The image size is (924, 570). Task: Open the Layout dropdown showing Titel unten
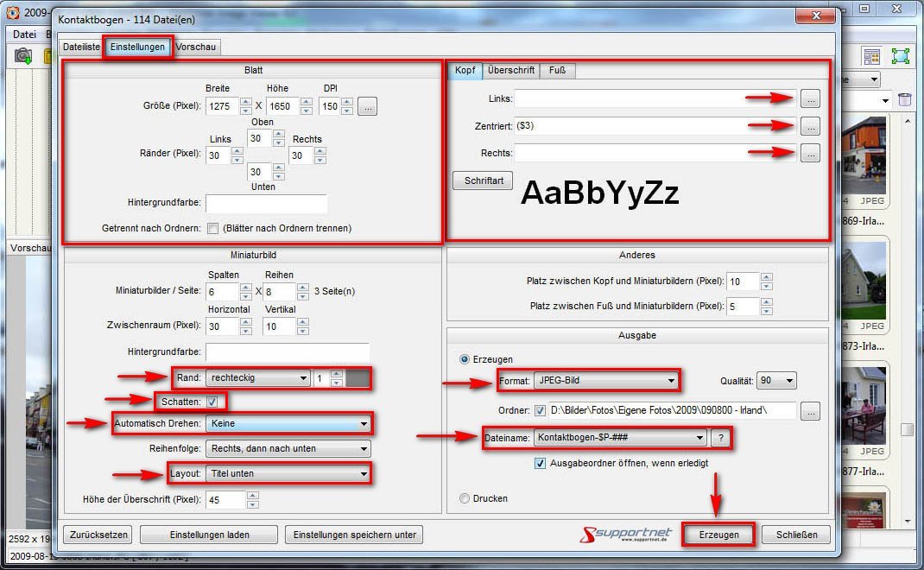[x=288, y=473]
